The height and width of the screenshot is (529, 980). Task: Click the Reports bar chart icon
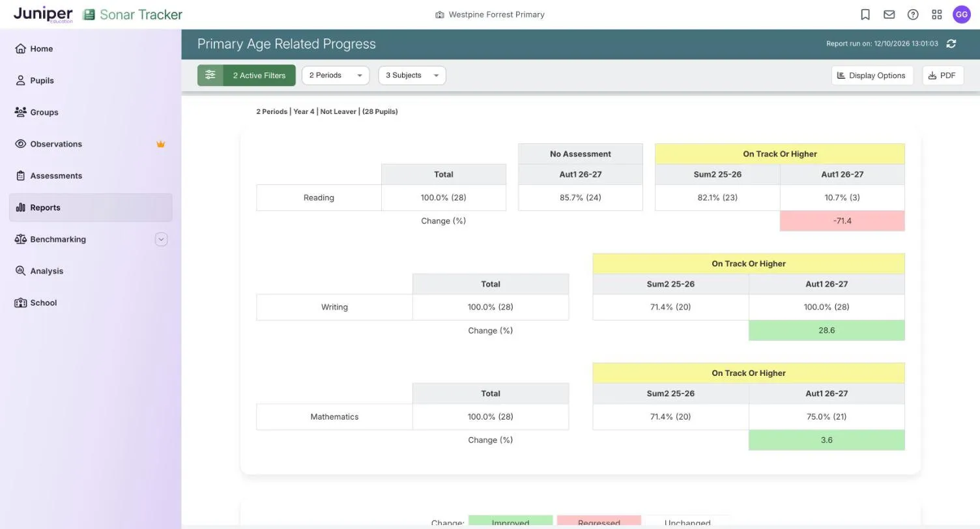pyautogui.click(x=20, y=208)
